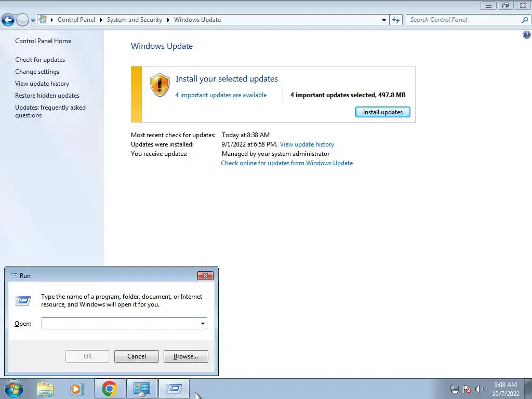This screenshot has height=399, width=532.
Task: Open the Help question mark icon
Action: (x=527, y=35)
